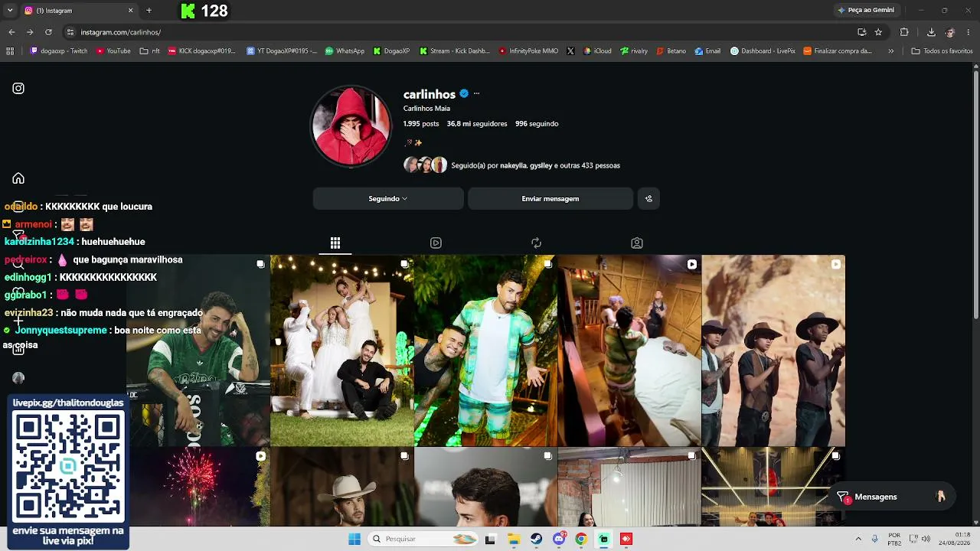Click Enviar mensagem button
Viewport: 980px width, 551px height.
(x=550, y=198)
